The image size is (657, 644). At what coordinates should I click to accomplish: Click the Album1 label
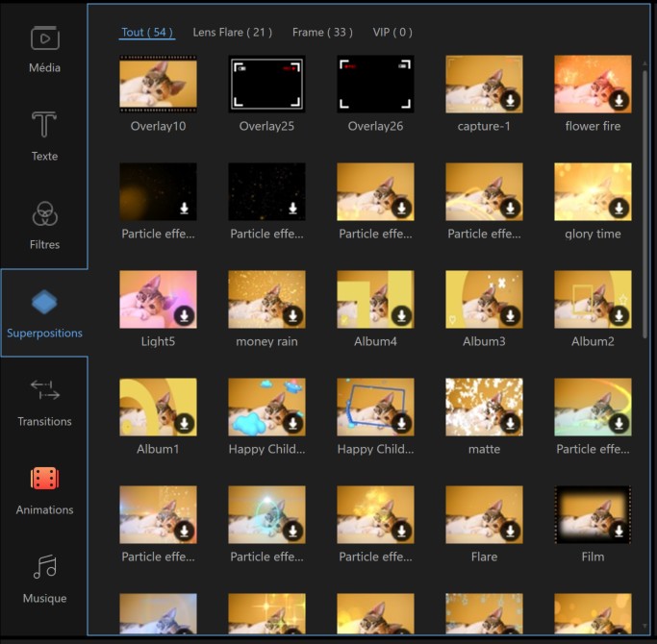[158, 449]
